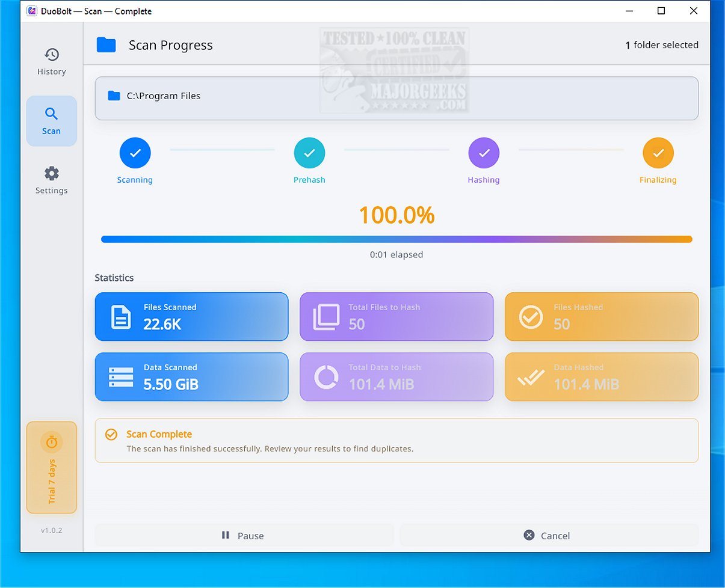725x588 pixels.
Task: Click the Files Hashed checkmark circle icon
Action: [x=531, y=317]
